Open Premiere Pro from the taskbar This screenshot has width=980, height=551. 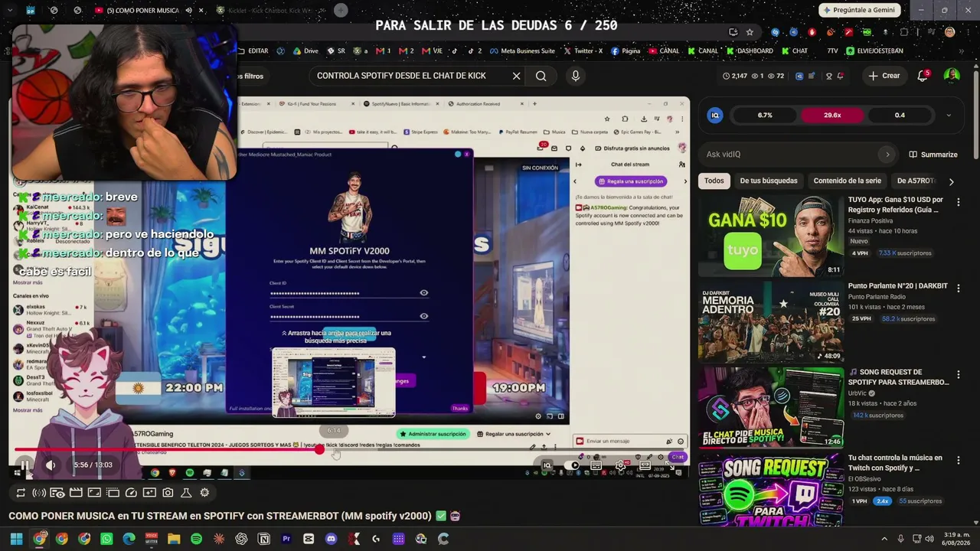pos(286,539)
